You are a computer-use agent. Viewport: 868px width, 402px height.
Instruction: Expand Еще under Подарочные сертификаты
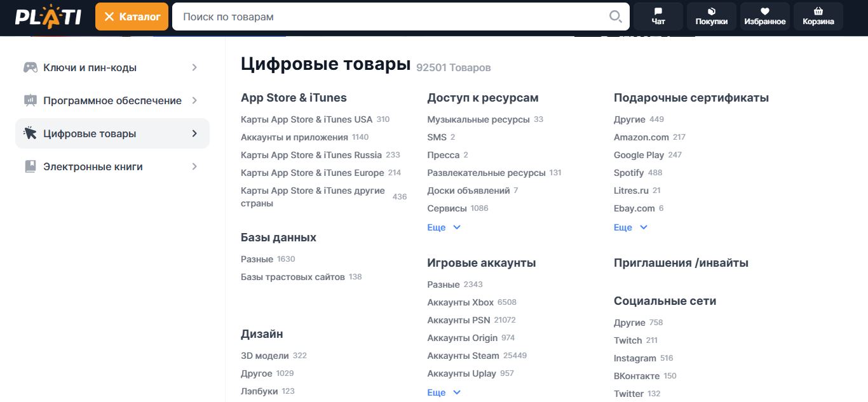coord(630,227)
